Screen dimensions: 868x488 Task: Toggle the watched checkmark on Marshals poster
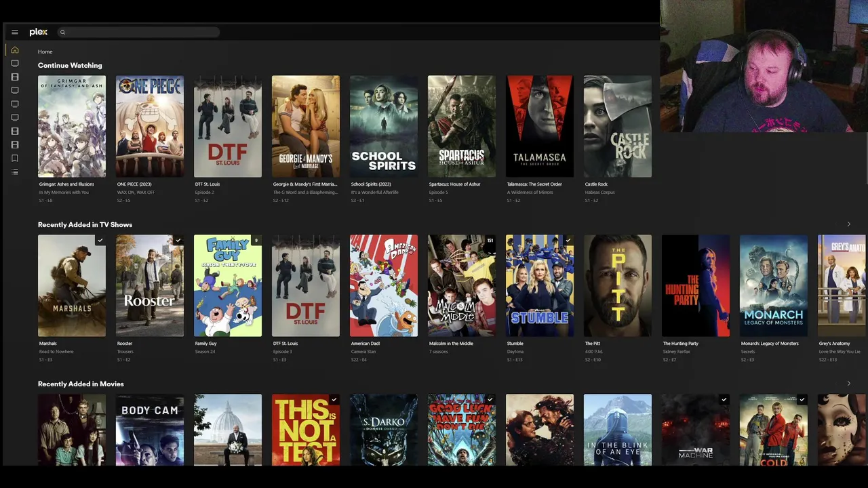(x=100, y=240)
